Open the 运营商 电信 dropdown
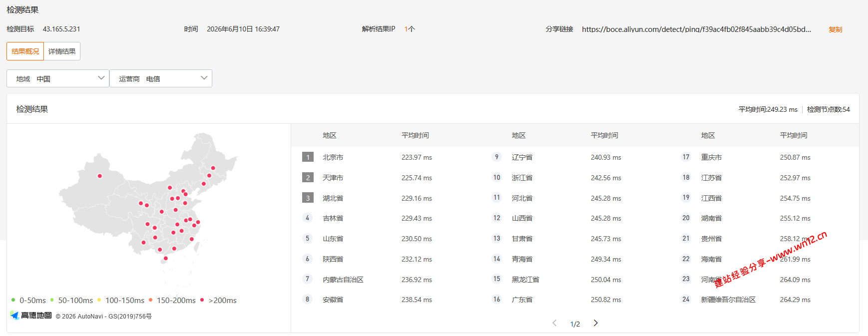 pyautogui.click(x=161, y=78)
